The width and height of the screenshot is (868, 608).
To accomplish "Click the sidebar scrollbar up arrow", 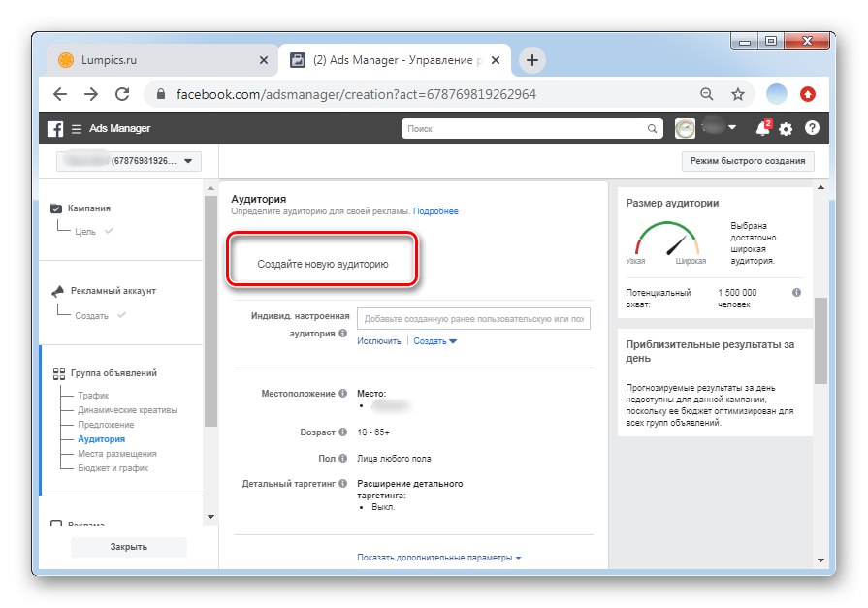I will (x=210, y=189).
